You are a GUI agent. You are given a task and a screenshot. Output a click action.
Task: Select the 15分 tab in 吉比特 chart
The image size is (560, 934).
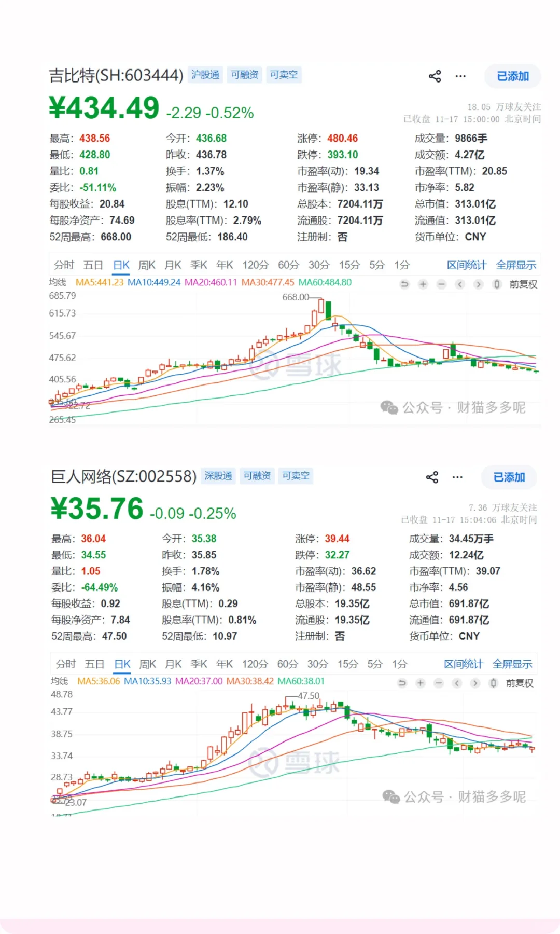click(x=349, y=265)
